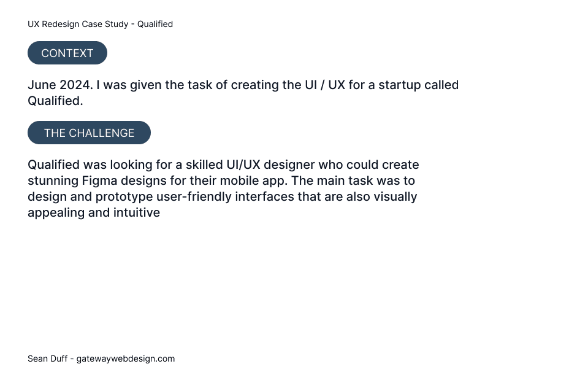Image resolution: width=588 pixels, height=380 pixels.
Task: Click 'UI/UX designer' in the challenge paragraph
Action: pyautogui.click(x=270, y=165)
